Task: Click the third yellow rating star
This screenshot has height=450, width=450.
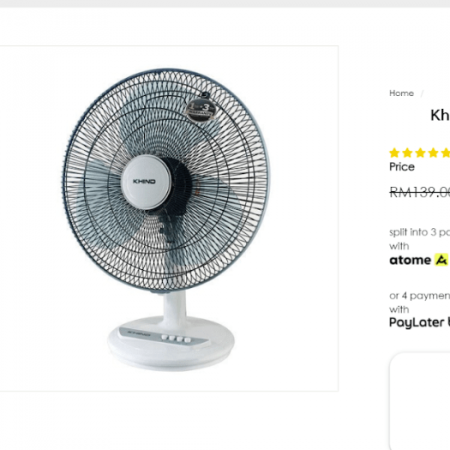Action: click(420, 153)
